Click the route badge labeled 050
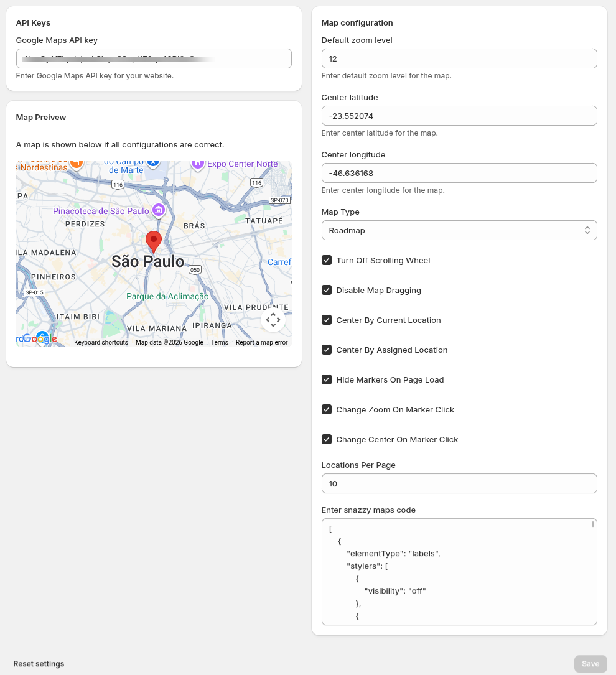Image resolution: width=616 pixels, height=675 pixels. [195, 270]
